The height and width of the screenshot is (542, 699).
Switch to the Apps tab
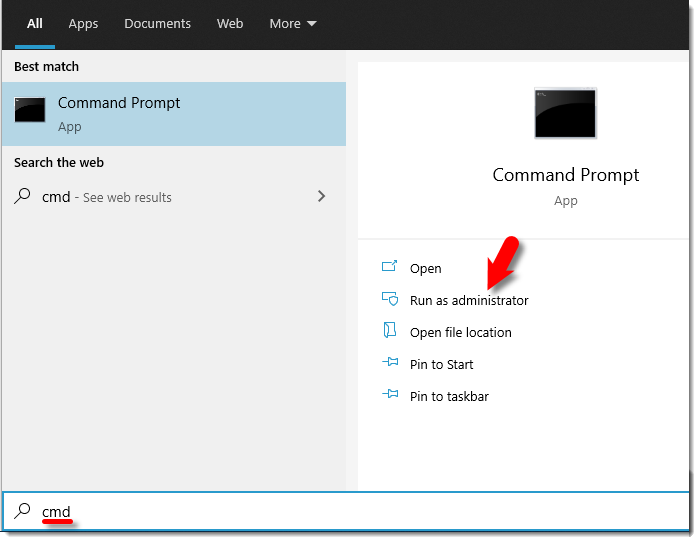[x=82, y=23]
